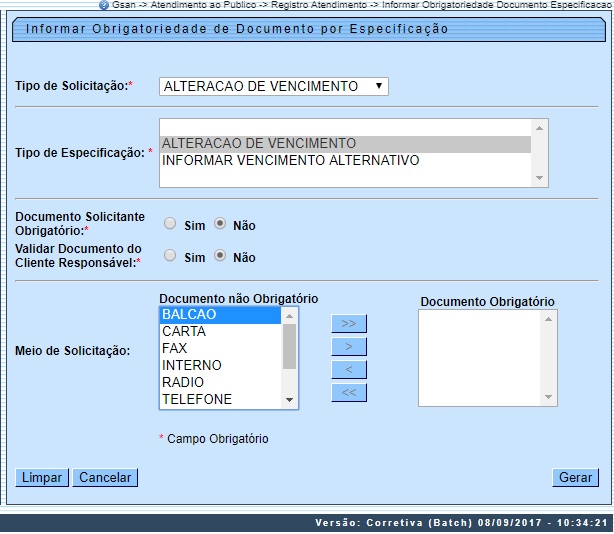Viewport: 614px width, 534px height.
Task: Click the help icon beside the Gsan breadcrumb
Action: [104, 5]
